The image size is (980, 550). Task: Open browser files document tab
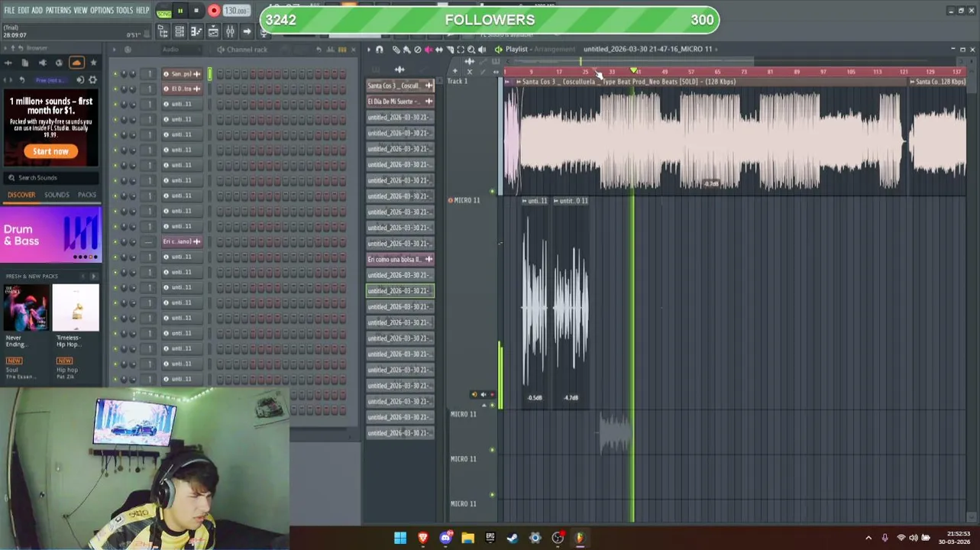tap(25, 63)
